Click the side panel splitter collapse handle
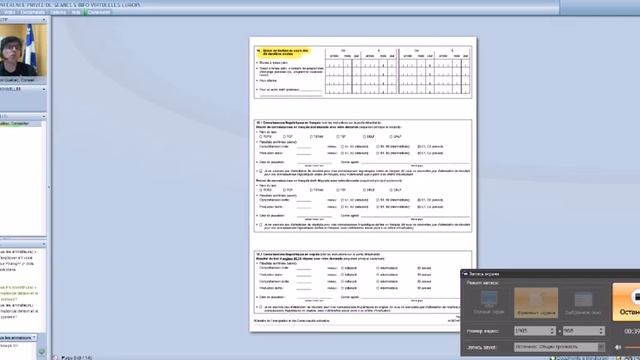The width and height of the screenshot is (640, 360). (x=49, y=187)
